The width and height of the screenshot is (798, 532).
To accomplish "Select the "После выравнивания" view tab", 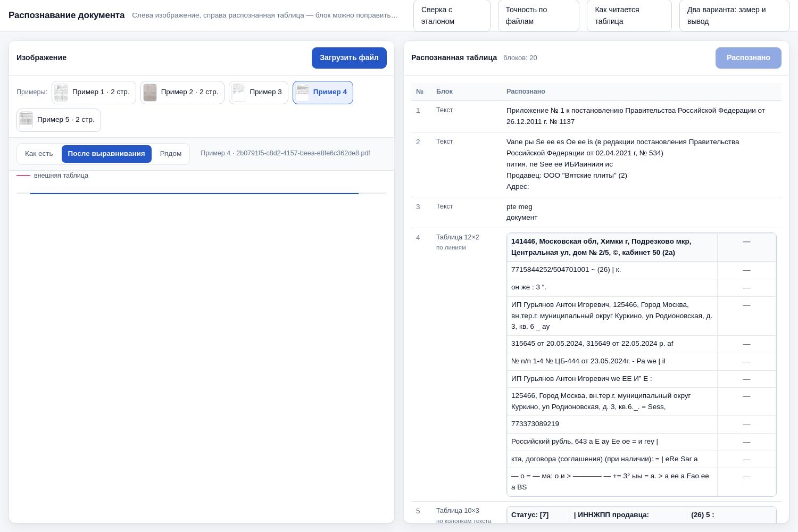I will click(106, 154).
